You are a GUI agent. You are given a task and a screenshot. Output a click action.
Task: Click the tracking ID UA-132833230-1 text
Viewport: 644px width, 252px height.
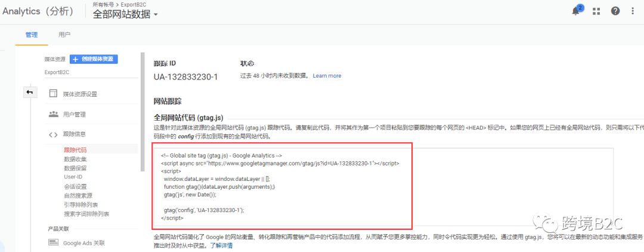coord(186,77)
